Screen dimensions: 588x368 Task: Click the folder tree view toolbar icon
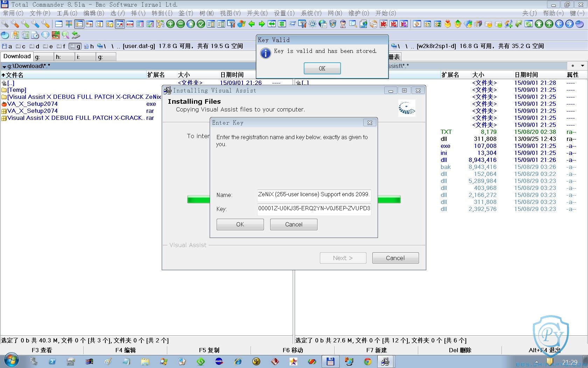(x=160, y=24)
